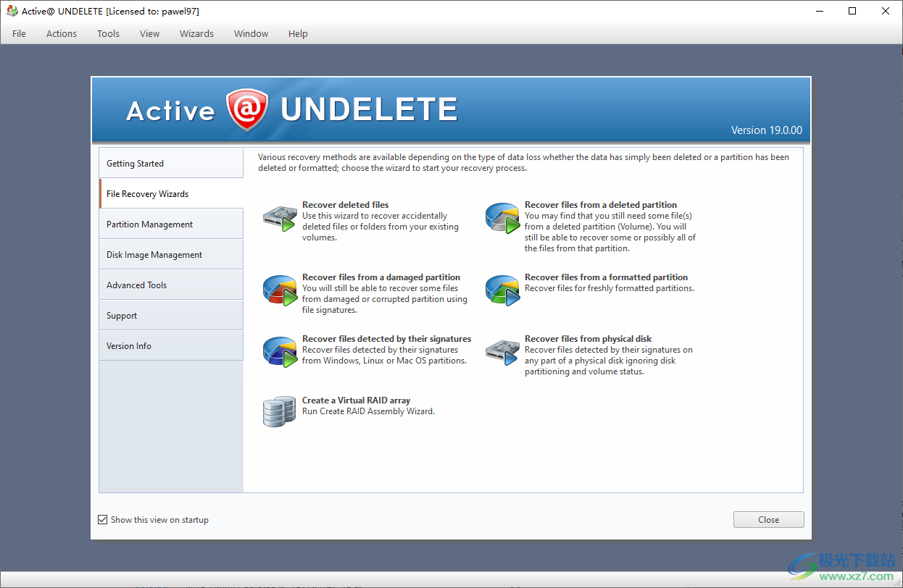Launch Create a Virtual RAID array

(x=356, y=400)
